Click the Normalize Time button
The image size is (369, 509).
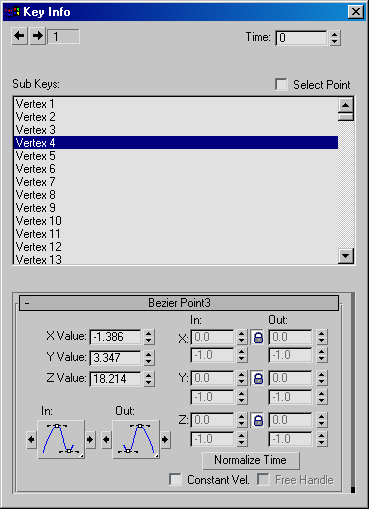pyautogui.click(x=251, y=460)
